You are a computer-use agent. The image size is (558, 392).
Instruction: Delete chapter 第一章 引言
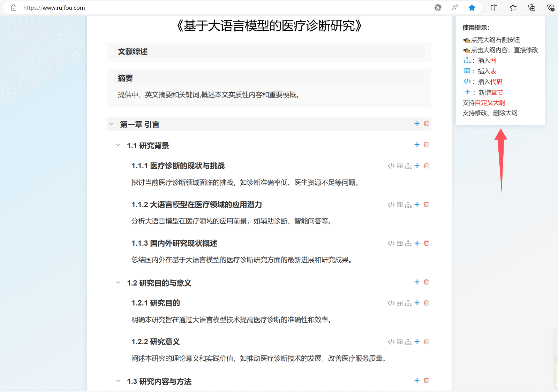point(426,123)
